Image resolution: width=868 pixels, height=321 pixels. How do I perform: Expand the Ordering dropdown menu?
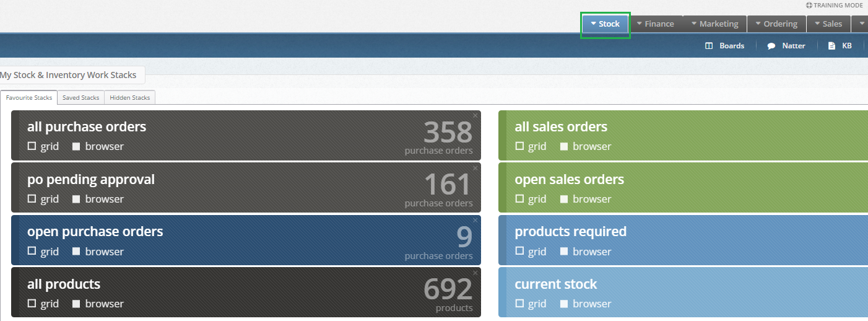(x=776, y=24)
